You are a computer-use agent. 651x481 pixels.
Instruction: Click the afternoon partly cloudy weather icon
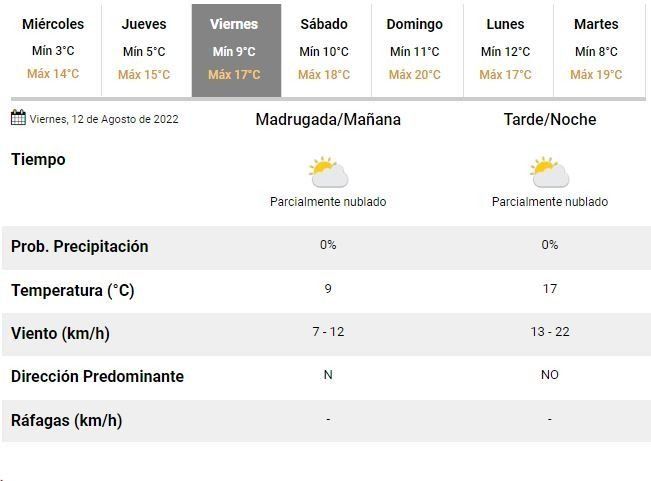coord(549,172)
